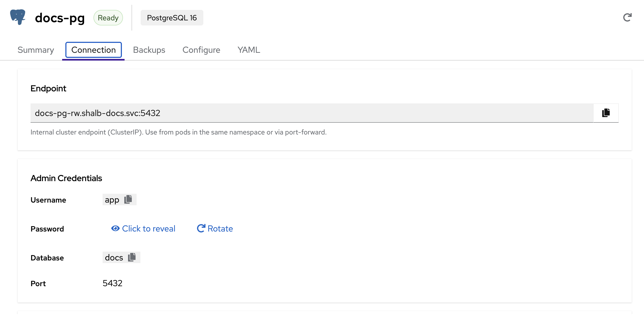Screen dimensions: 644x321
Task: Open the Summary tab
Action: 36,50
